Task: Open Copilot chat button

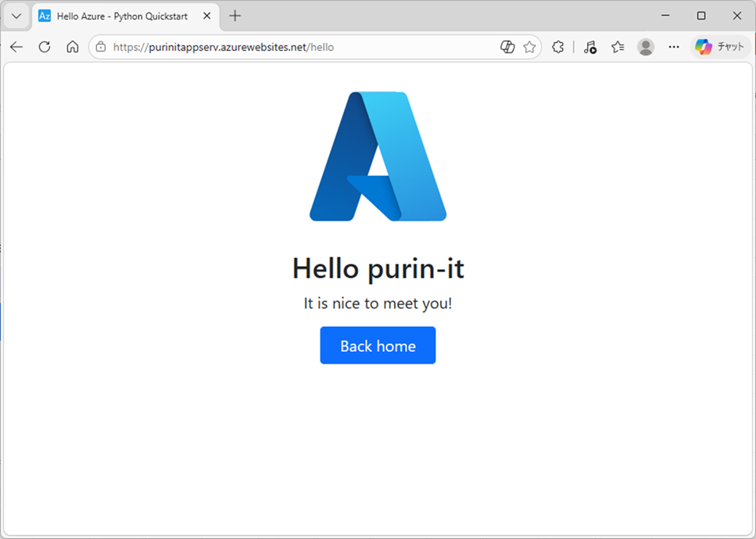Action: pos(720,47)
